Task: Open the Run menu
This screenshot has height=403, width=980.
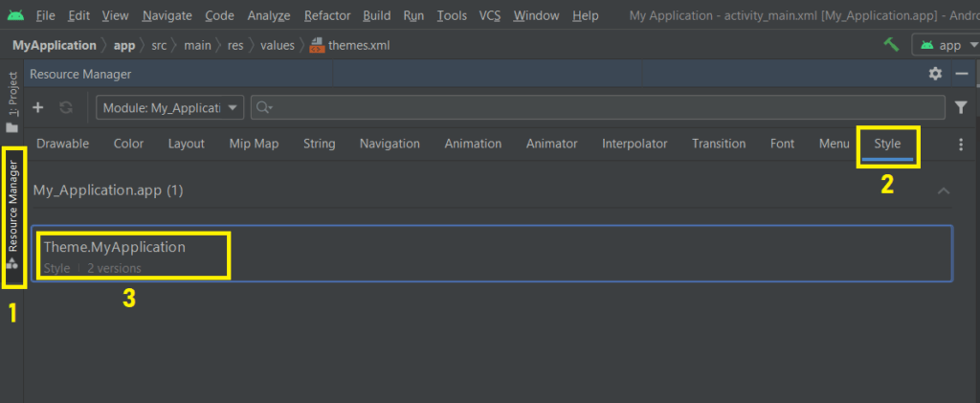Action: coord(413,15)
